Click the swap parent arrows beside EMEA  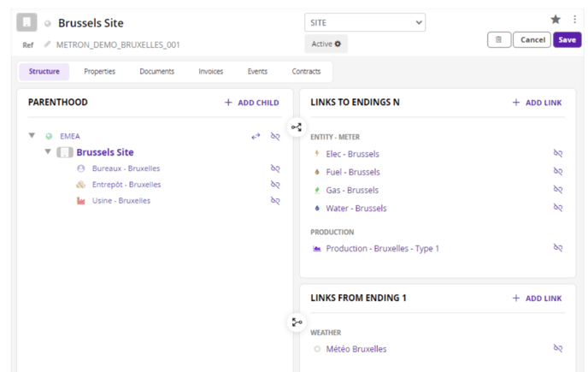(x=256, y=136)
